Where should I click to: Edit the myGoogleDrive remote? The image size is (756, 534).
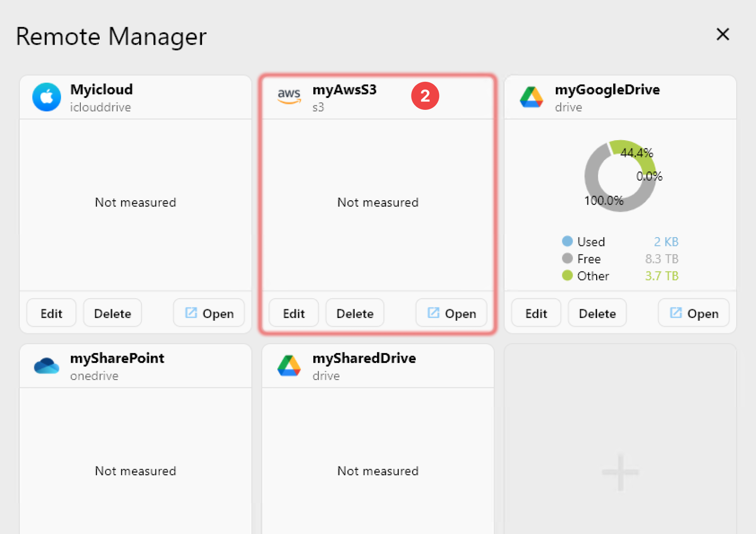536,313
